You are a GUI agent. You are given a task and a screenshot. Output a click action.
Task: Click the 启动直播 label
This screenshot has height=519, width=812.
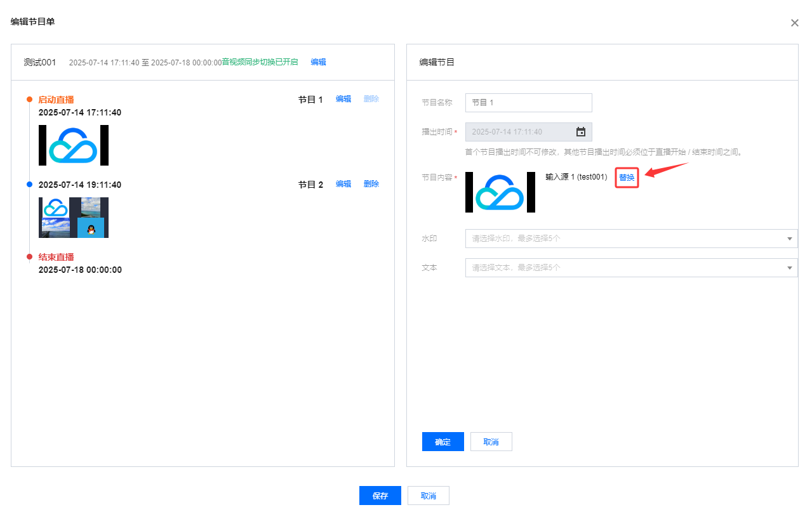pos(56,99)
